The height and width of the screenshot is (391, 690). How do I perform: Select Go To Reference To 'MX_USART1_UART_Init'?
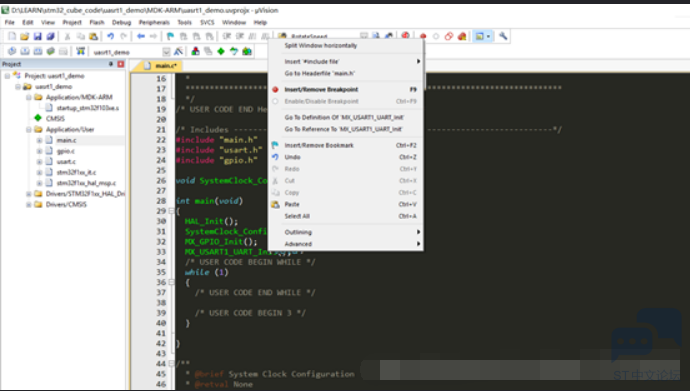point(345,129)
